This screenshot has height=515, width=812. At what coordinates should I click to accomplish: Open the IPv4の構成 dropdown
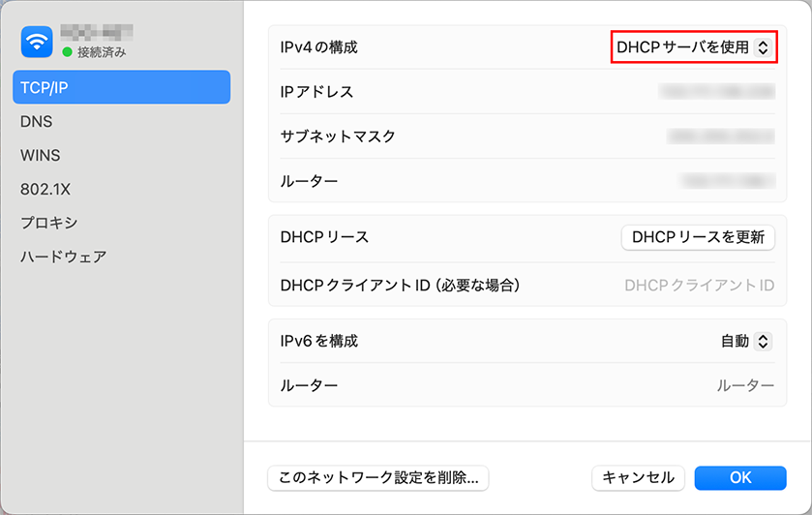694,46
